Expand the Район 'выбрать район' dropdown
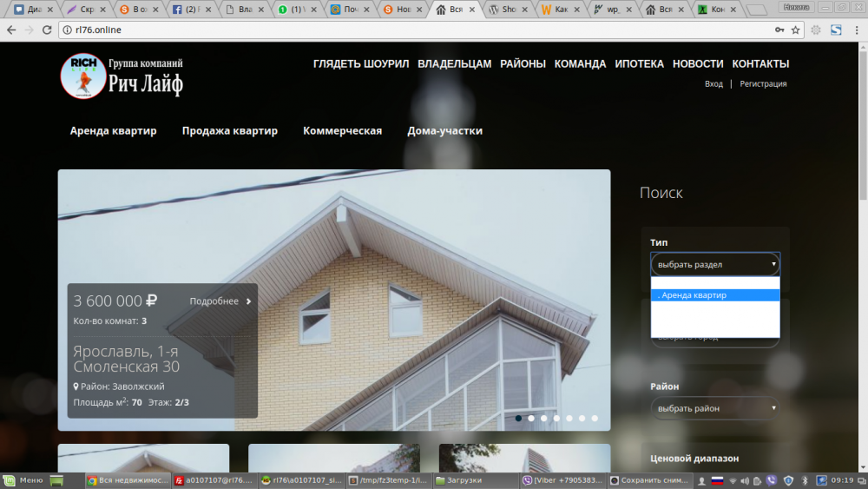This screenshot has height=489, width=868. (x=715, y=408)
